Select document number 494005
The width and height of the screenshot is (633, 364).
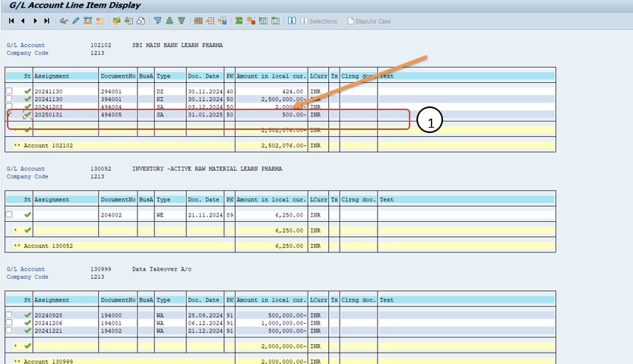(x=111, y=115)
